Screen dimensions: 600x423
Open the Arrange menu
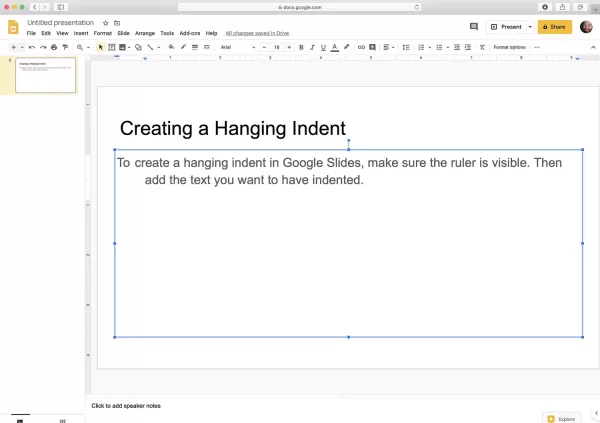[145, 33]
